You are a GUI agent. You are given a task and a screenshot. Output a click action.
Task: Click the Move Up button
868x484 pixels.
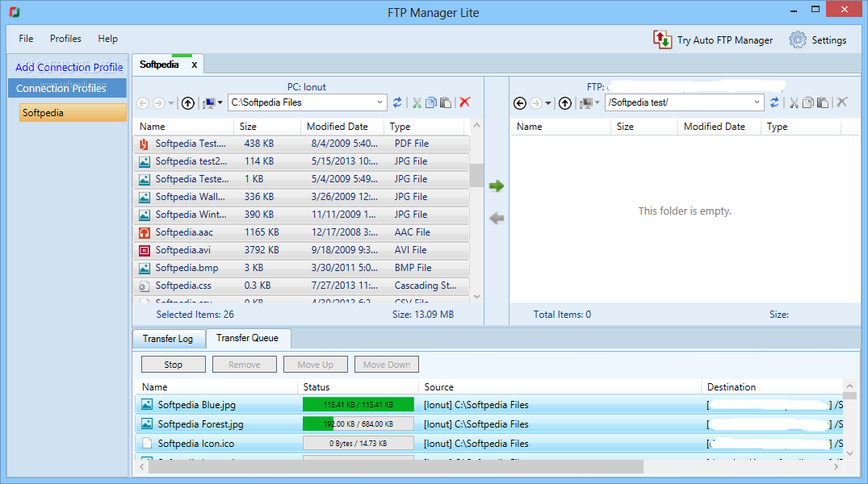[316, 365]
